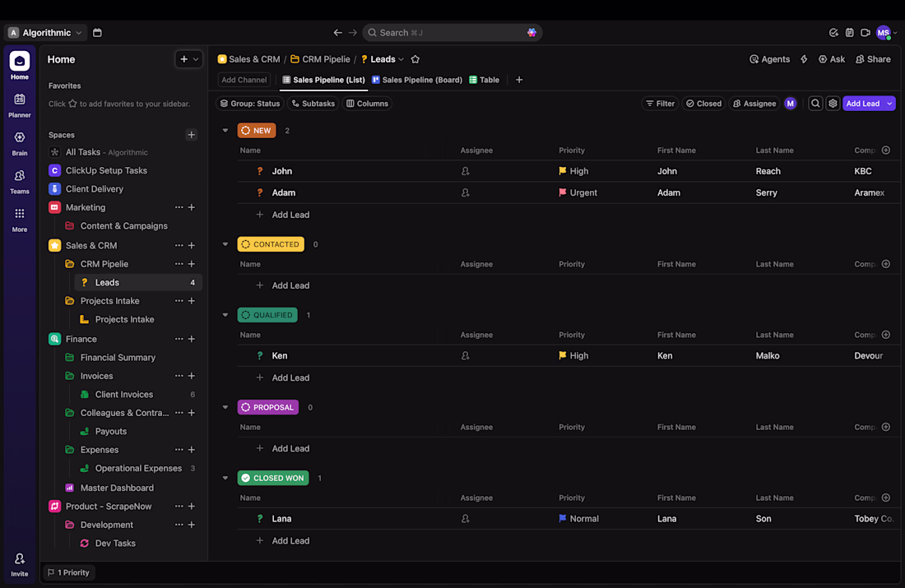Click the Share button
Viewport: 905px width, 588px height.
click(873, 59)
